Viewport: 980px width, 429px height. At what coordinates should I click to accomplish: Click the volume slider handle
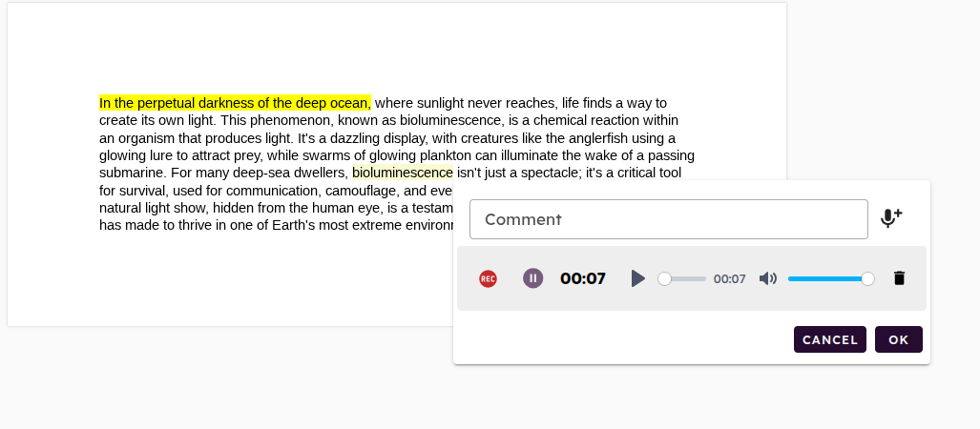(x=867, y=278)
